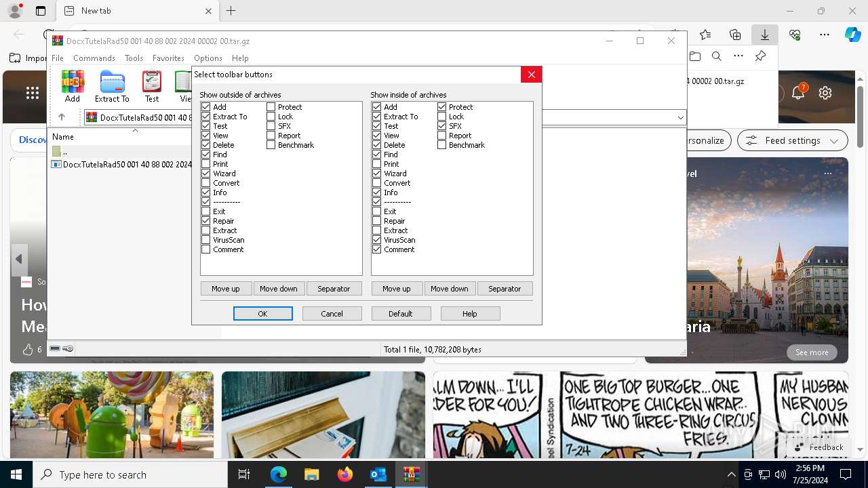Viewport: 868px width, 488px height.
Task: Click Move up under outside archives list
Action: 226,289
